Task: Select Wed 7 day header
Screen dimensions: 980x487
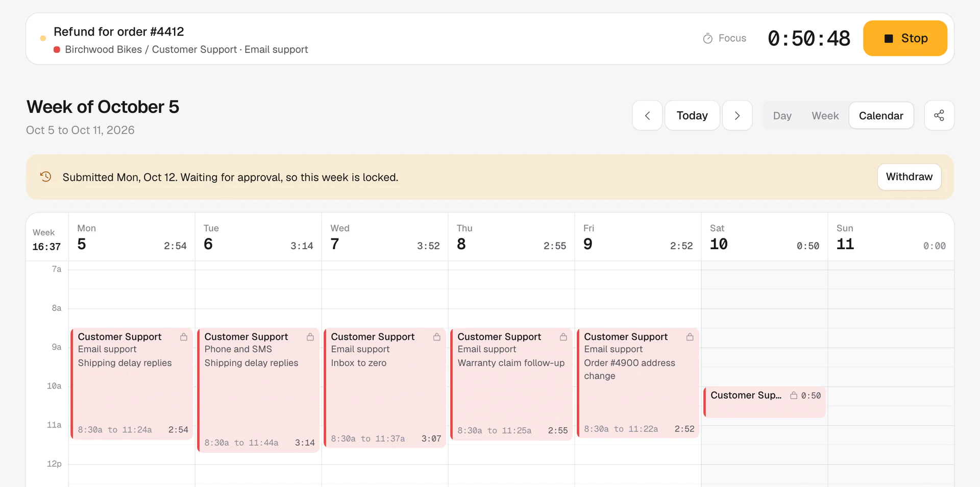Action: pos(385,237)
